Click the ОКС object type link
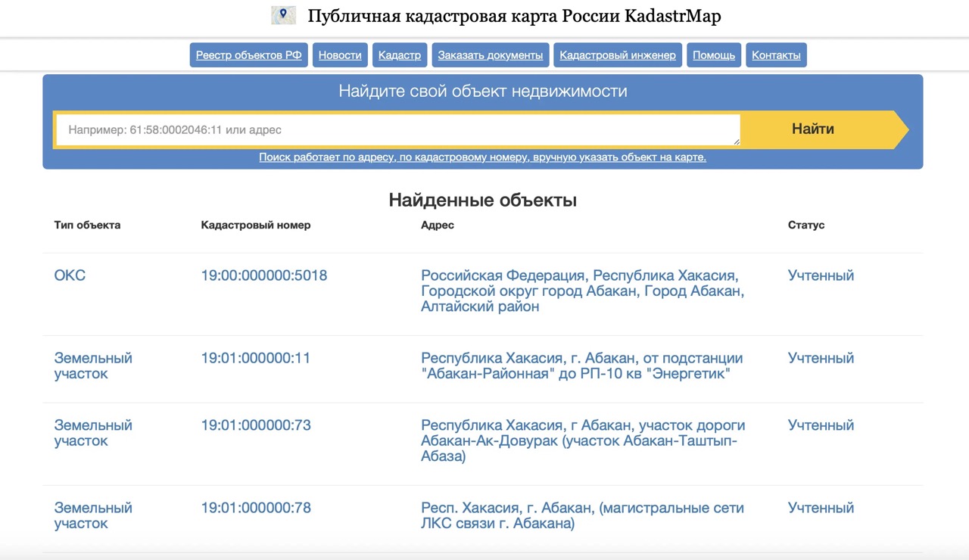 [x=70, y=275]
